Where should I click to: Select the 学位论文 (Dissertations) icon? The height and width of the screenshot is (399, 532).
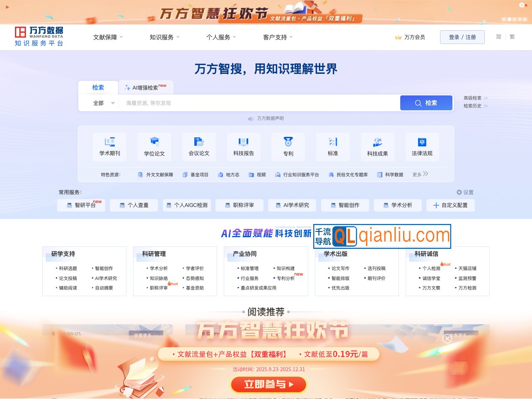154,144
